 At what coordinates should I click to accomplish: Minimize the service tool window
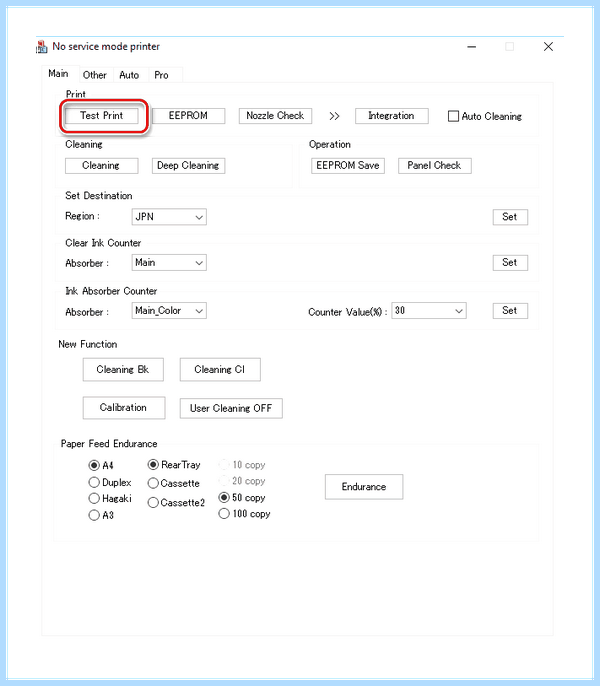tap(471, 47)
